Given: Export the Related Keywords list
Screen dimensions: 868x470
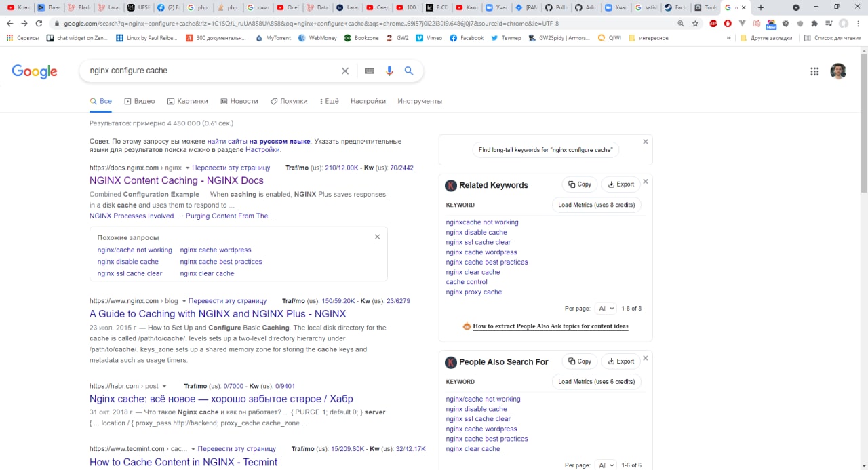Looking at the screenshot, I should 620,184.
